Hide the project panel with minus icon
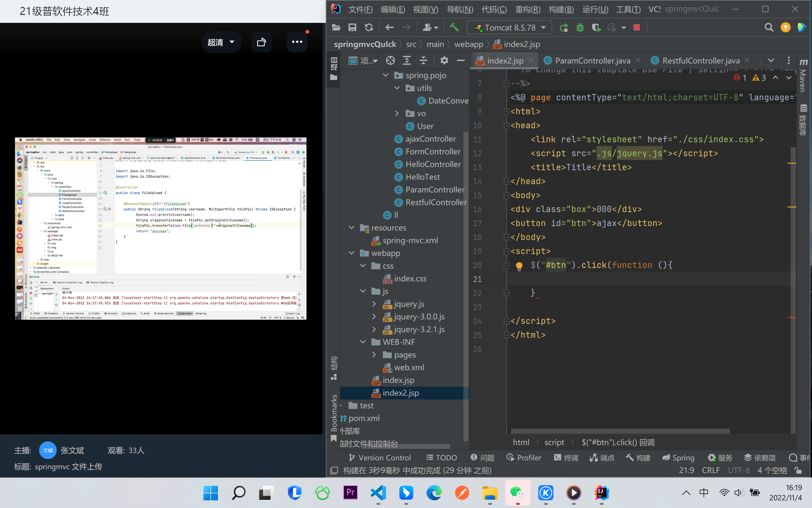 pos(461,60)
